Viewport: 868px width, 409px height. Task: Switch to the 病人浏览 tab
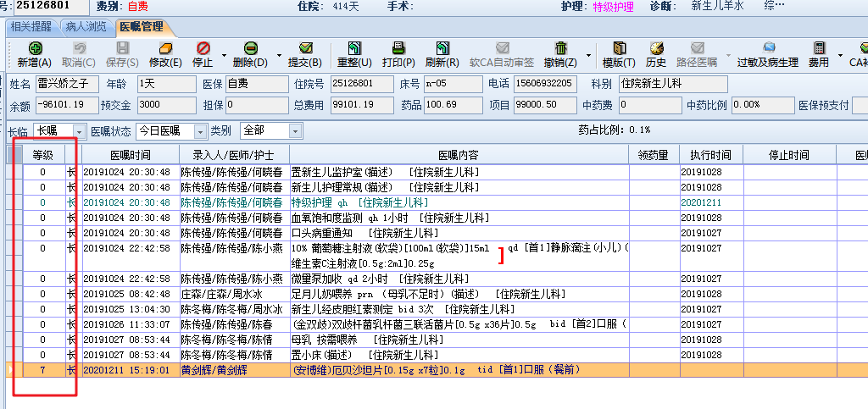pos(86,26)
